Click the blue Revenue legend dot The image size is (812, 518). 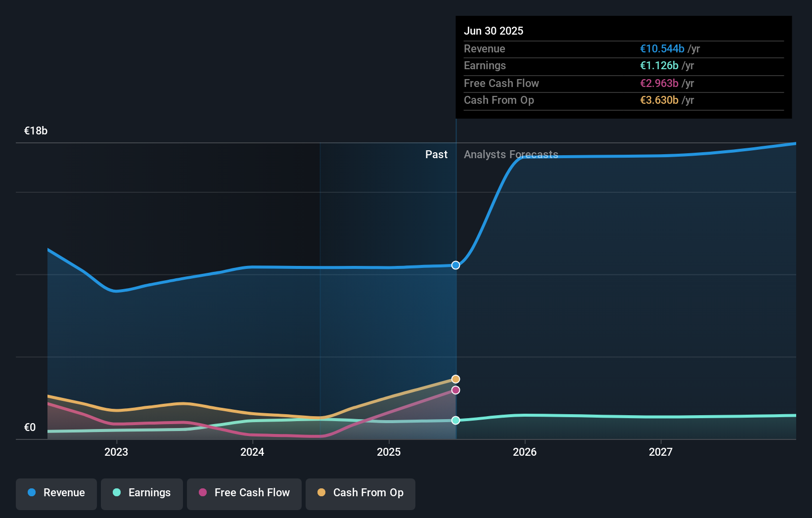(x=33, y=492)
